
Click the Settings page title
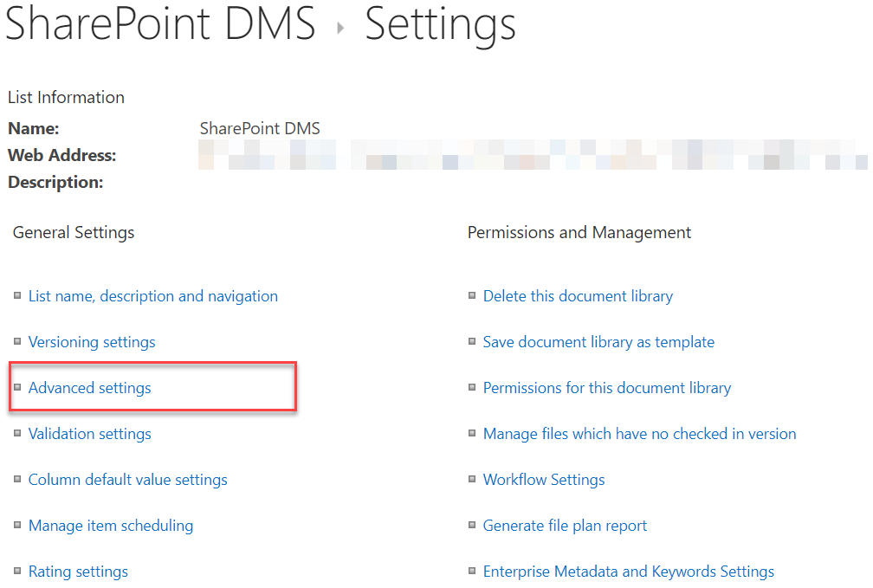[440, 26]
